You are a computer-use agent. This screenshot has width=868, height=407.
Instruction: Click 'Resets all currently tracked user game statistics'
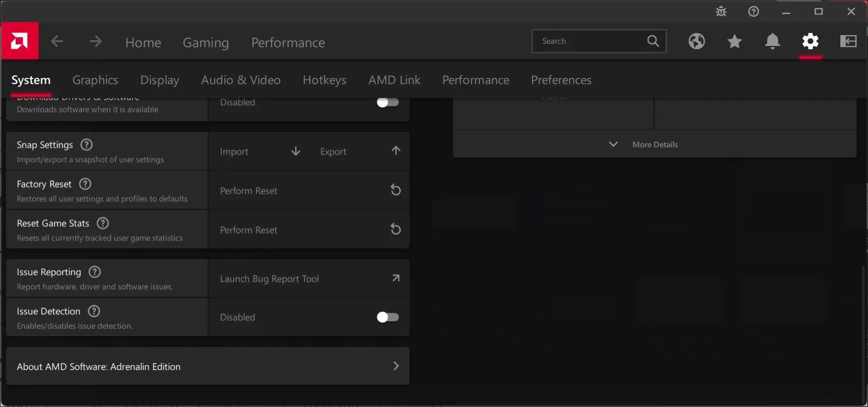[x=100, y=238]
